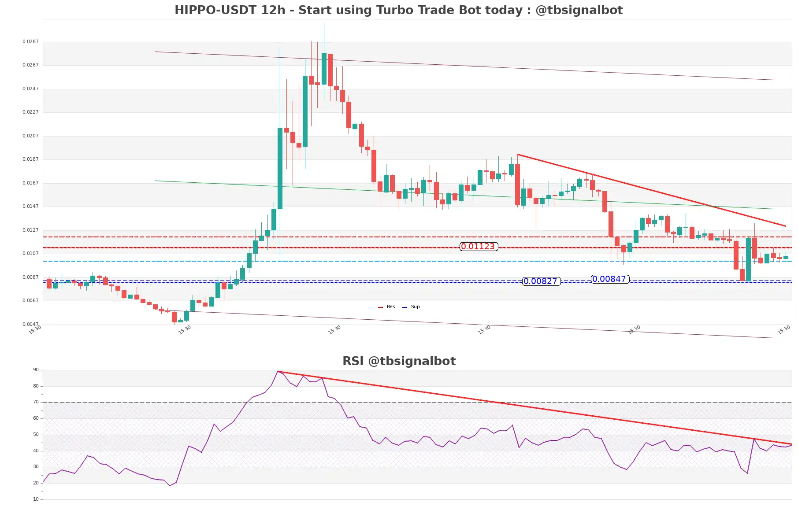The width and height of the screenshot is (798, 532).
Task: Click the 0.0167 price axis label
Action: point(30,183)
